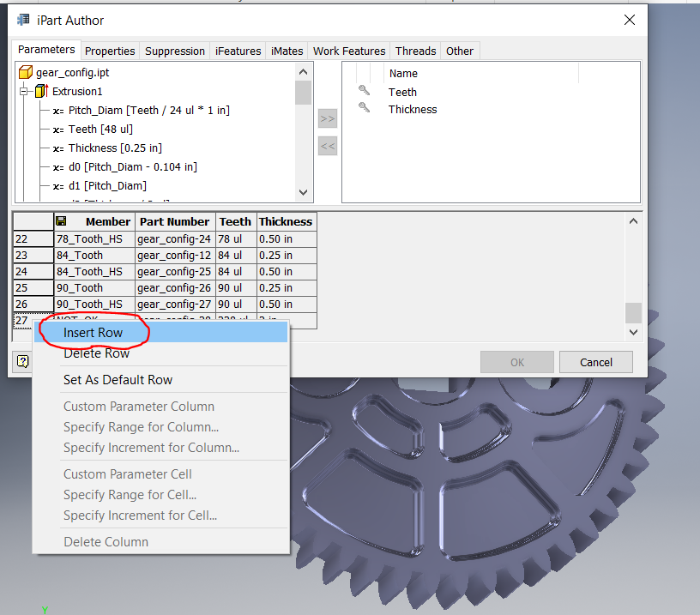The image size is (700, 615).
Task: Choose Specify Increment for Cell
Action: tap(161, 515)
